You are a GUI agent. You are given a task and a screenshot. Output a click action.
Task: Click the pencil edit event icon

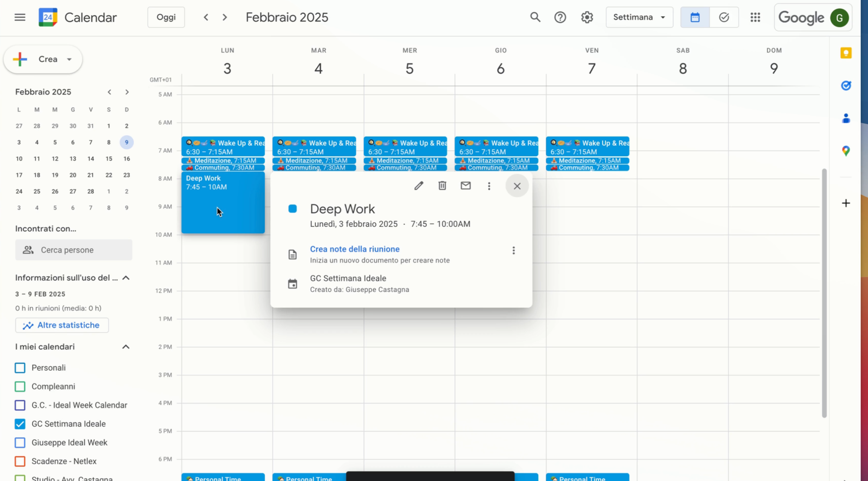(x=418, y=186)
